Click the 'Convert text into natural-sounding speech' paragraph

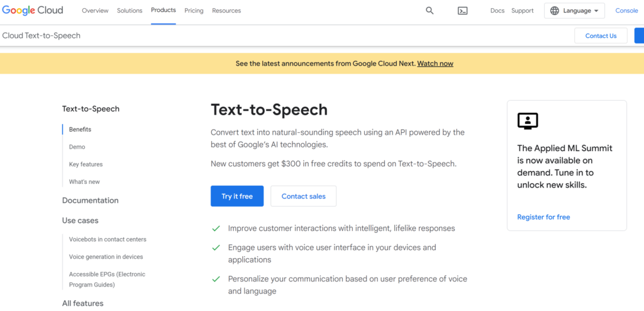click(x=338, y=139)
